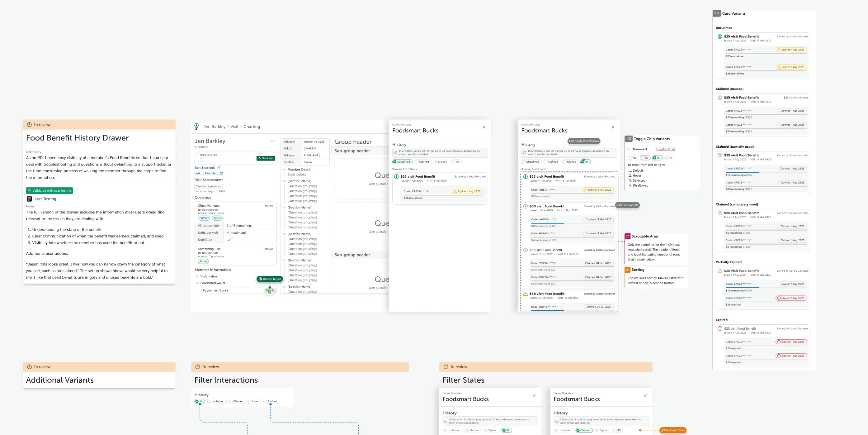Click the Toggle Chip Variants numbered header badge

pos(628,139)
